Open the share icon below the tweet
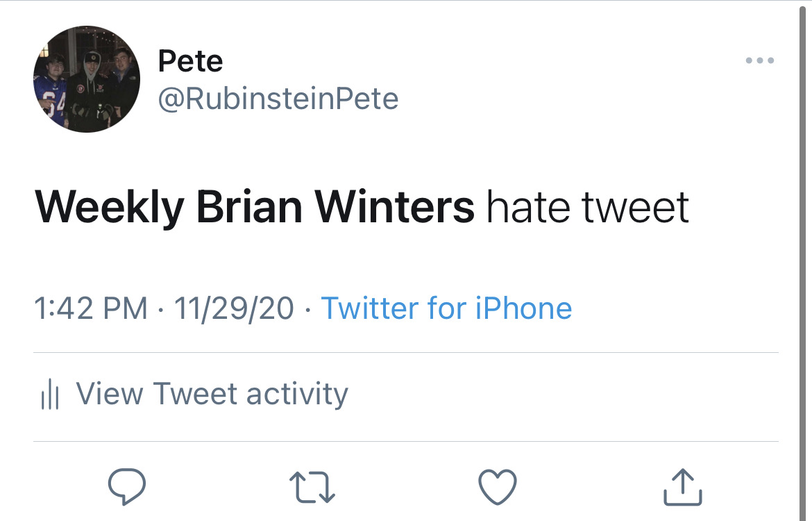Viewport: 812px width, 521px height. 683,487
